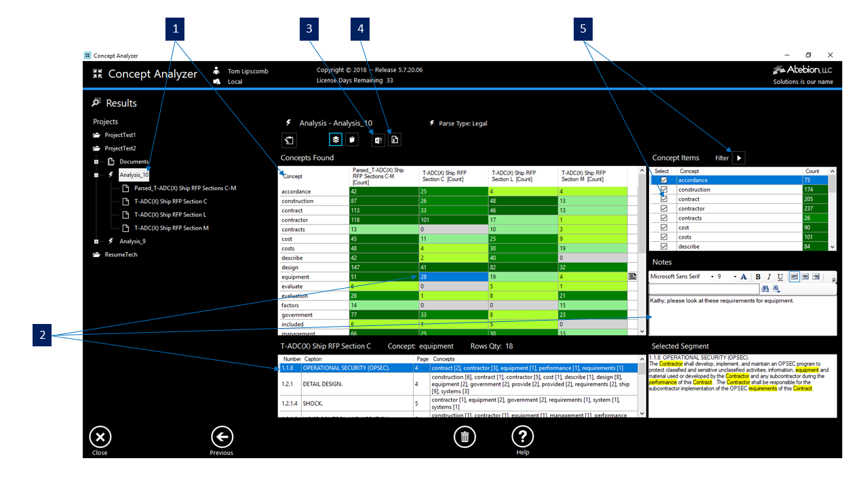Viewport: 868px width, 488px height.
Task: Select the 1.1.8 OPERATIONAL SECURITY row
Action: tap(458, 368)
